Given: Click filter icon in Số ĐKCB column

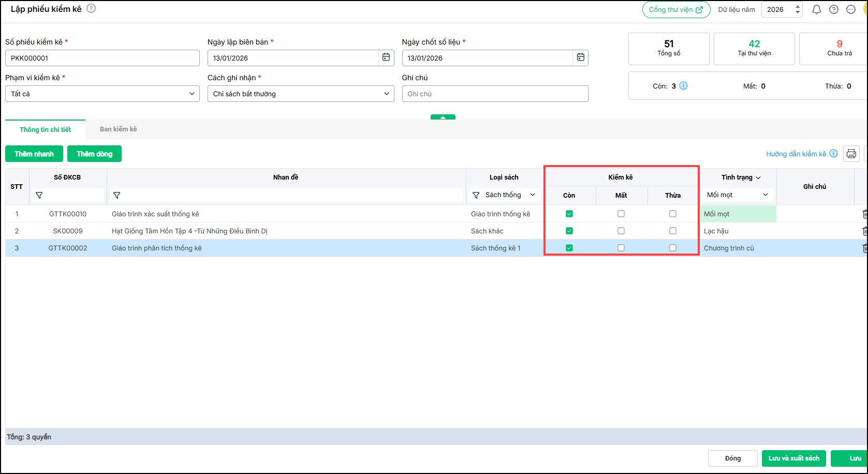Looking at the screenshot, I should click(x=39, y=195).
